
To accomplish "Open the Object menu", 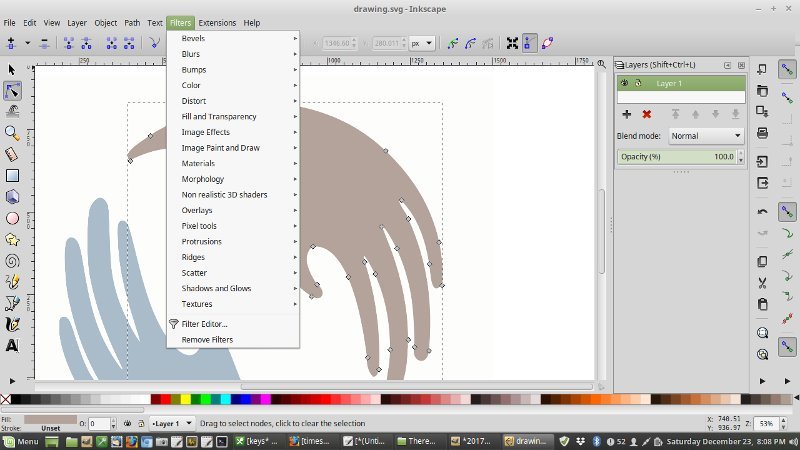I will tap(106, 23).
